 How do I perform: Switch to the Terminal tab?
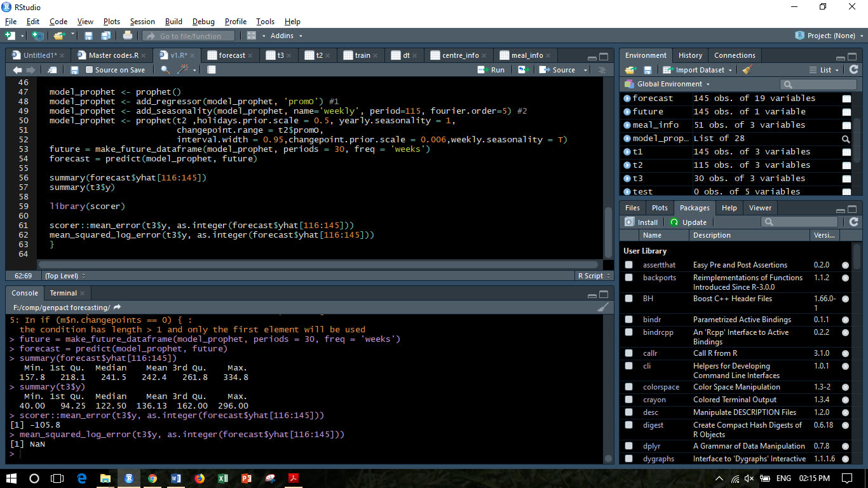point(64,293)
